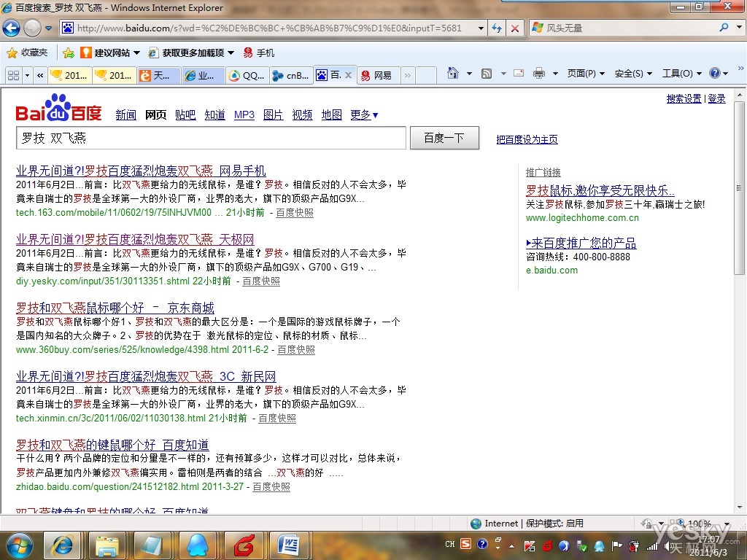The height and width of the screenshot is (560, 747).
Task: Open the Windows Start orb
Action: click(x=18, y=545)
